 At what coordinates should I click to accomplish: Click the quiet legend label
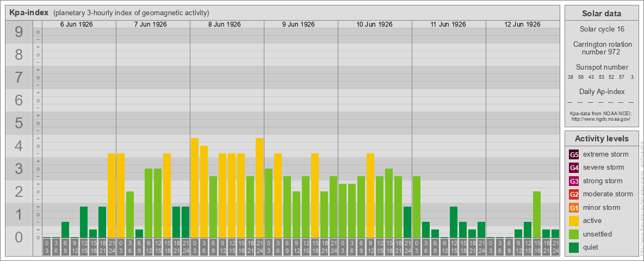click(x=591, y=247)
